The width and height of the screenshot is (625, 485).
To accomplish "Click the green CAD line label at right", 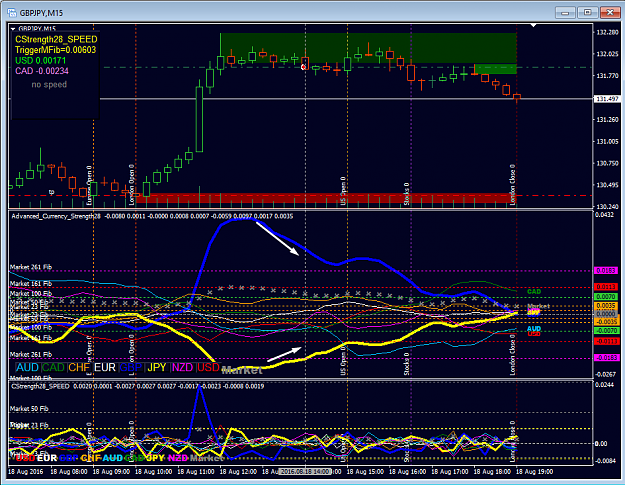I will 534,292.
